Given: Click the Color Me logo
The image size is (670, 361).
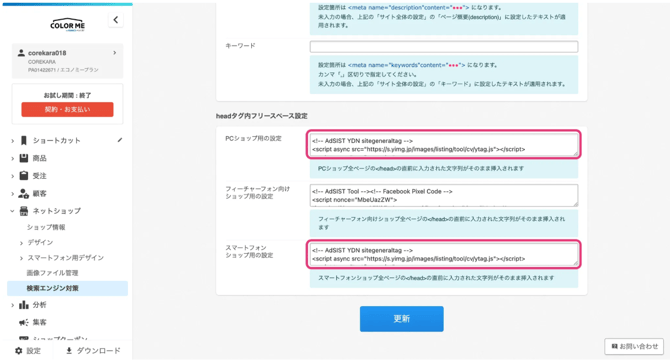Looking at the screenshot, I should pos(68,25).
